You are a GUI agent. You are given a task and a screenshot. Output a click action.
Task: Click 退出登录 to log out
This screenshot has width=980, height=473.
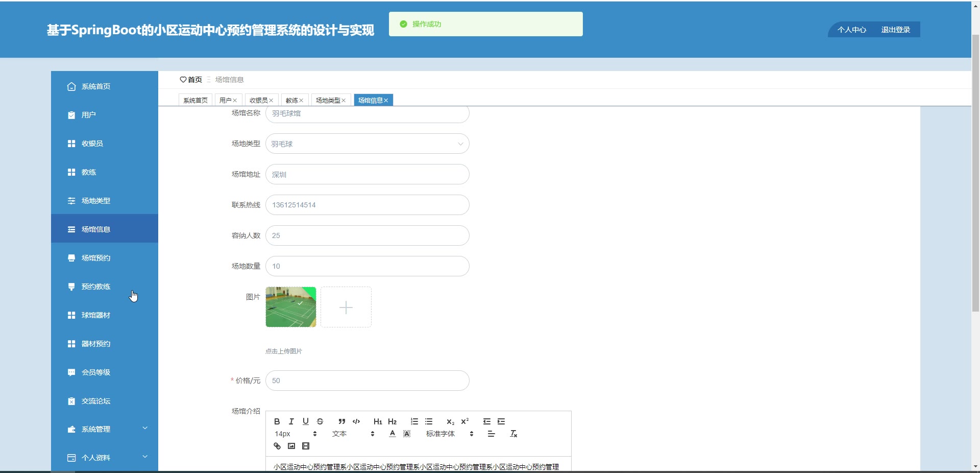click(896, 30)
